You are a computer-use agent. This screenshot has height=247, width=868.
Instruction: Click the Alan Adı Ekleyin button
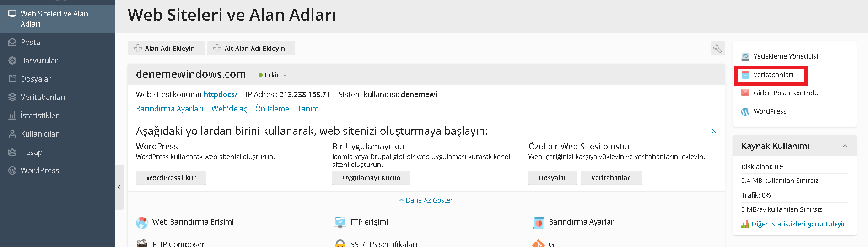[x=166, y=48]
